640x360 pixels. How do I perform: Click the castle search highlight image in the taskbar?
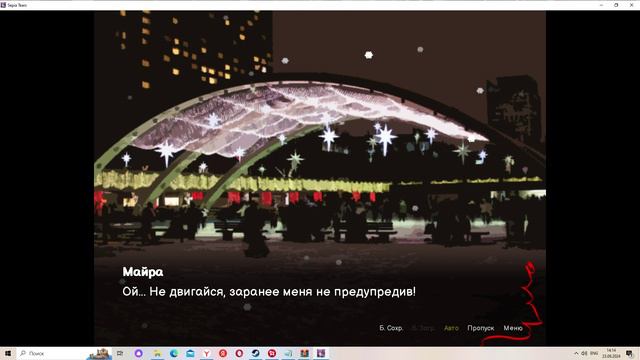pos(99,353)
